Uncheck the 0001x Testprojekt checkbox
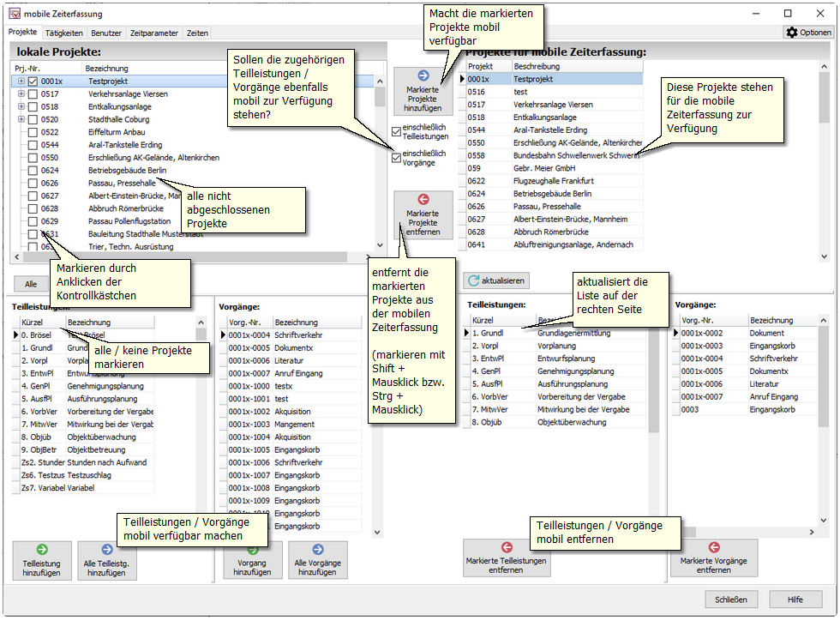Viewport: 840px width, 621px height. [x=33, y=81]
